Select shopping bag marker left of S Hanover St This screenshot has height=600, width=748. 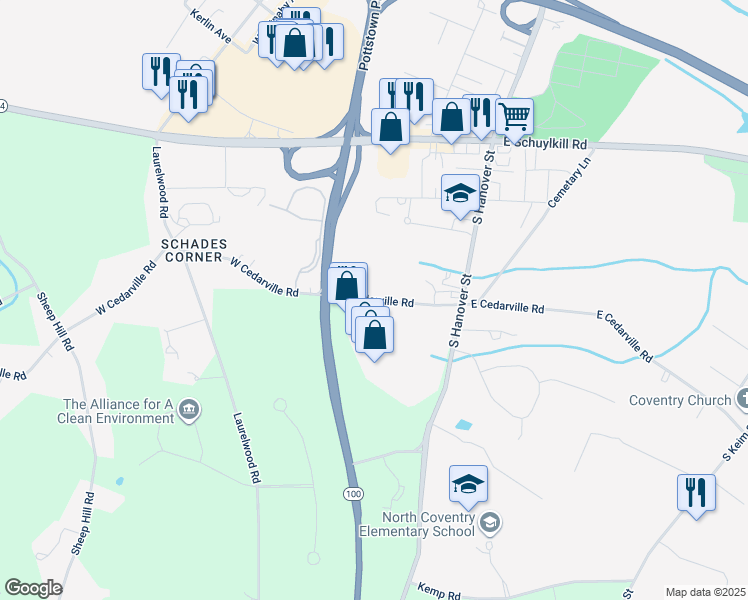coord(451,117)
